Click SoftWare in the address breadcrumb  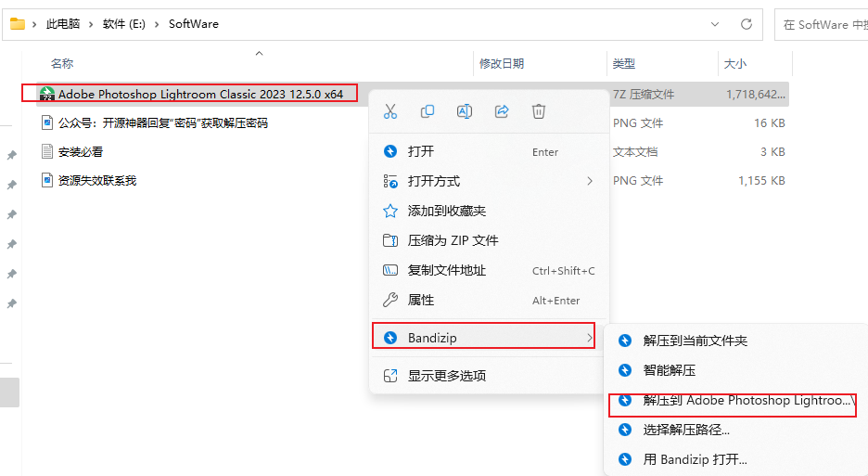pos(194,24)
